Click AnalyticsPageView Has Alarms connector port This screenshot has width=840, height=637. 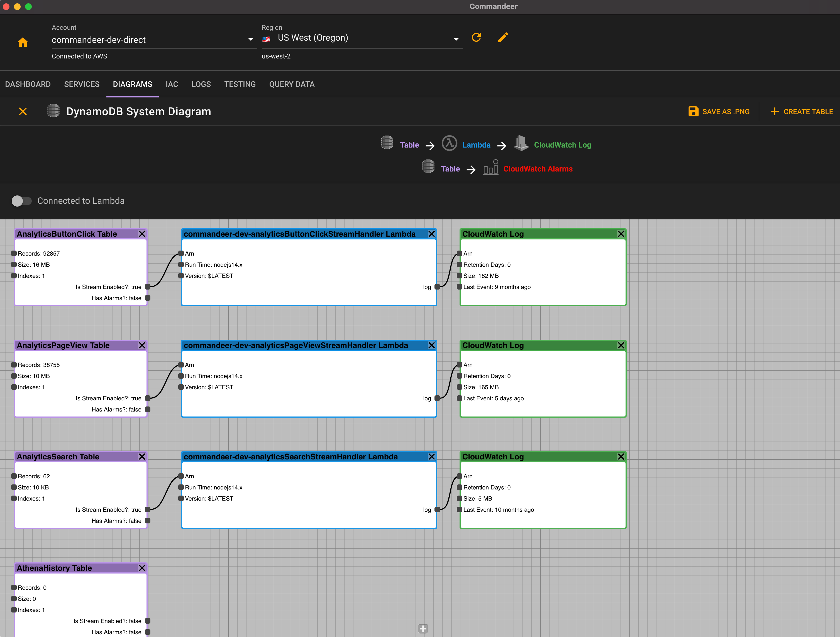click(x=148, y=409)
